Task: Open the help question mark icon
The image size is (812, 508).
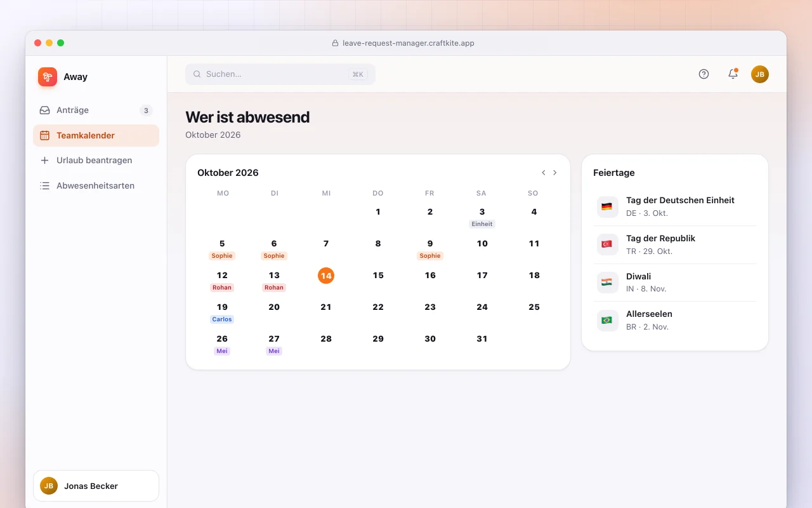Action: (704, 74)
